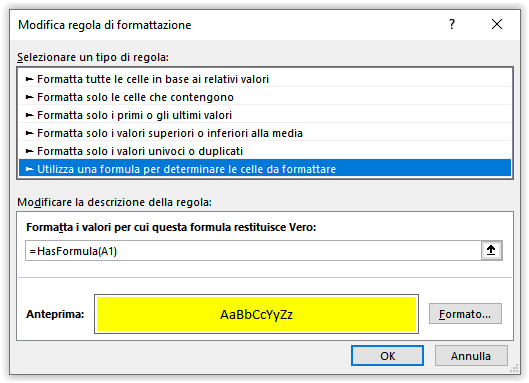Click the help question mark icon

(452, 24)
